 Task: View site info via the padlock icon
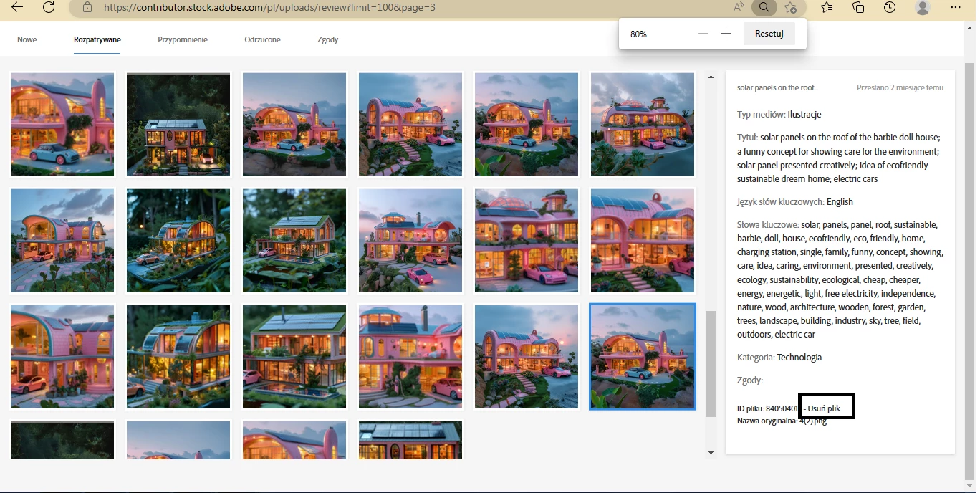(87, 7)
